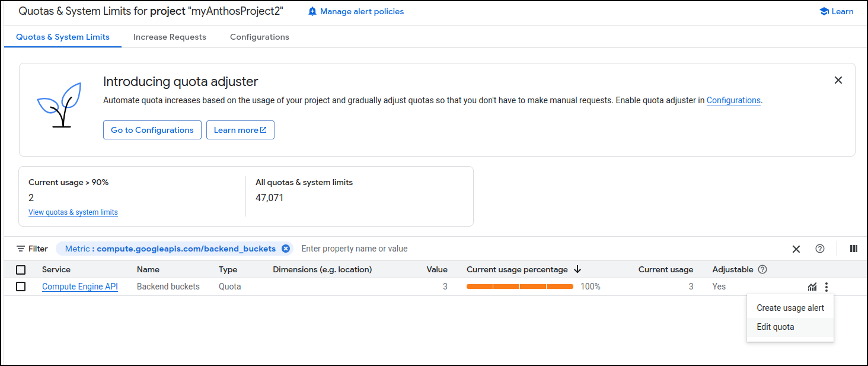Viewport: 868px width, 366px height.
Task: Open the column display options icon
Action: pyautogui.click(x=854, y=249)
